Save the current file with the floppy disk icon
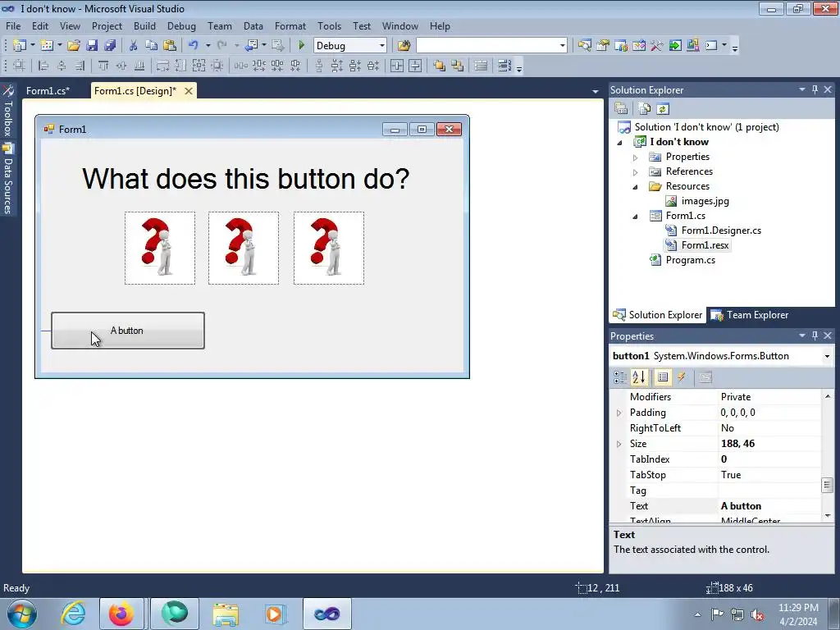The height and width of the screenshot is (630, 840). [92, 46]
